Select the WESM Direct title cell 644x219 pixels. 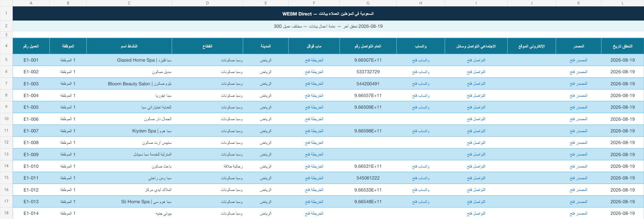coord(328,14)
